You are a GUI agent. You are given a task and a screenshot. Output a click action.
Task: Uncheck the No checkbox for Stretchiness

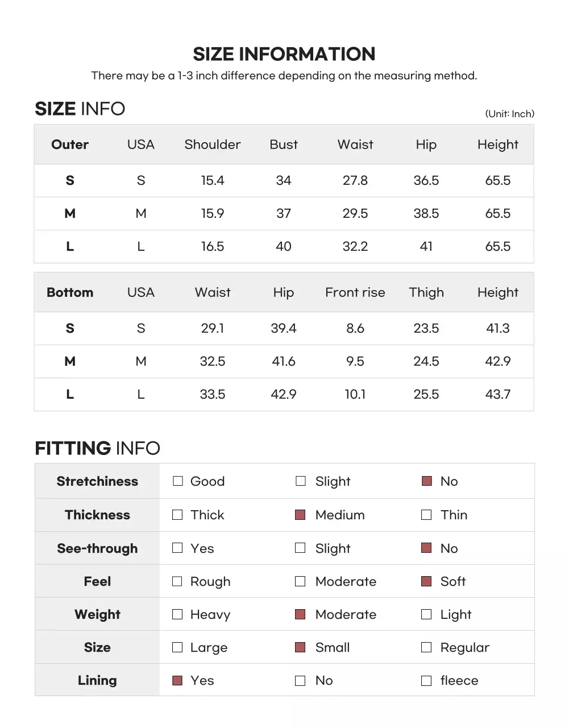click(x=427, y=481)
